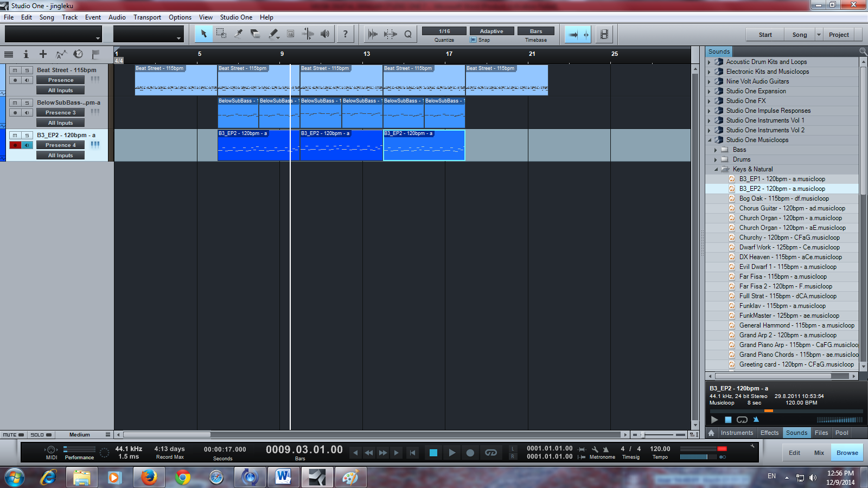Click the question mark help icon
Viewport: 868px width, 488px height.
coord(345,34)
